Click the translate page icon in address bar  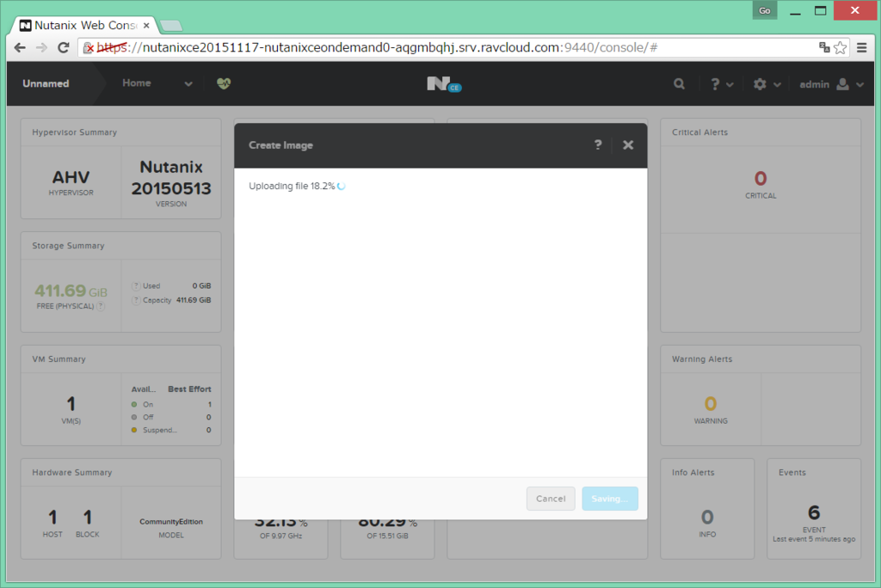[x=824, y=48]
